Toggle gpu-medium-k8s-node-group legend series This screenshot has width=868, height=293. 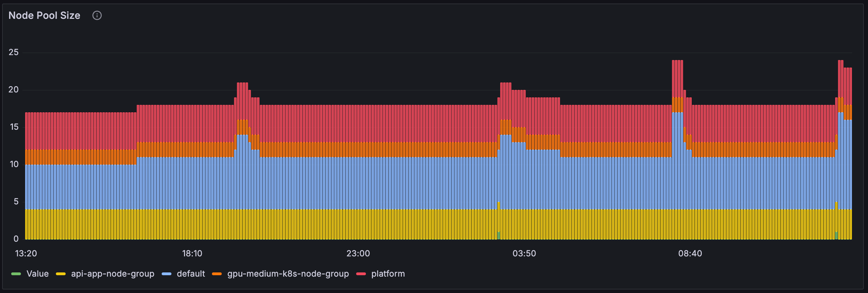pyautogui.click(x=288, y=274)
